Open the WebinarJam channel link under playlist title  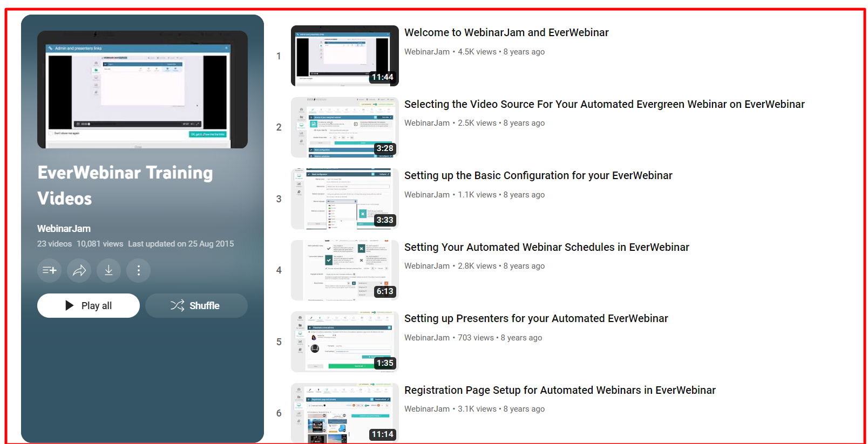pos(64,229)
